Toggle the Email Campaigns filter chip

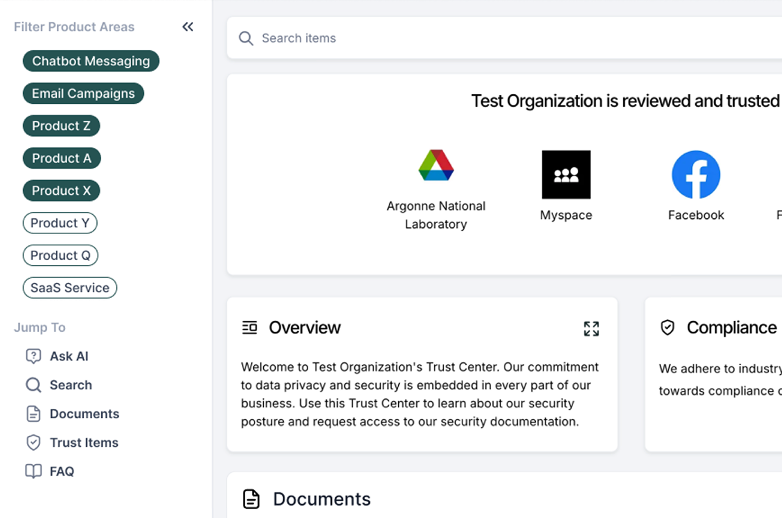tap(83, 93)
